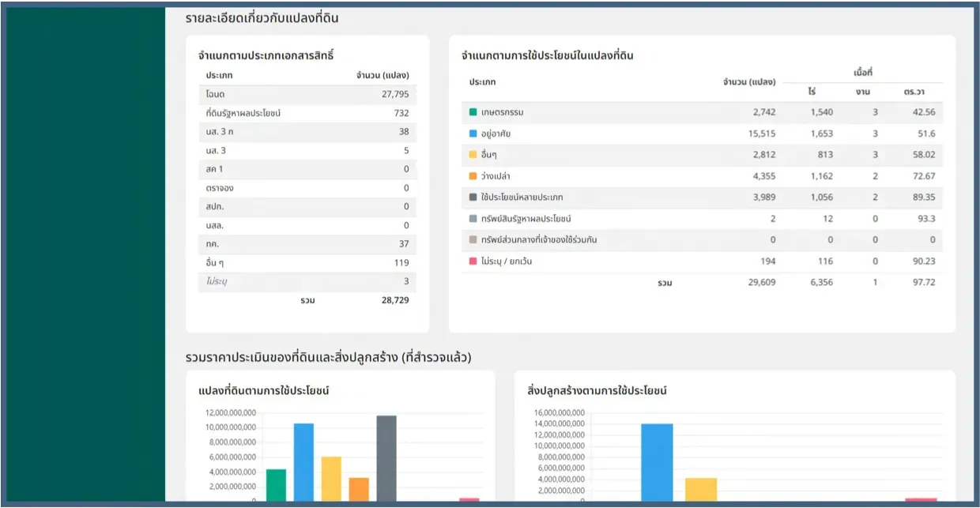The width and height of the screenshot is (980, 508).
Task: Click the green เกษตรกรรม color swatch
Action: [473, 112]
